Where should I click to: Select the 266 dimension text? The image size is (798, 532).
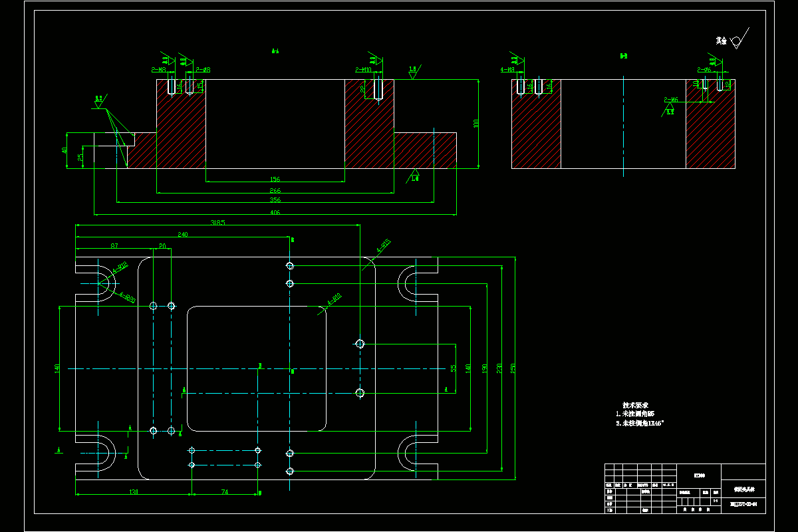[275, 190]
